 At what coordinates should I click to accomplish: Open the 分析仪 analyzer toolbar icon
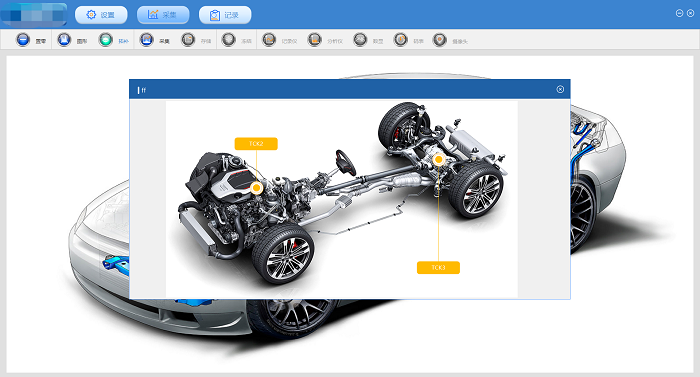pyautogui.click(x=315, y=40)
